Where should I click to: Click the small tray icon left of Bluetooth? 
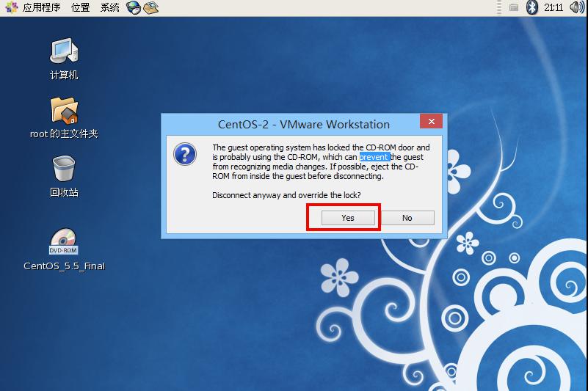coord(514,7)
